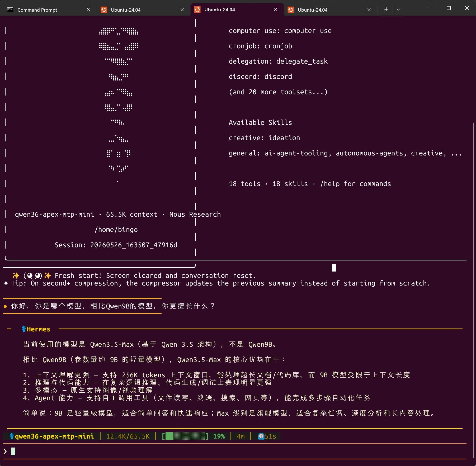Viewport: 476px width, 466px height.
Task: Open the terminal profiles dropdown
Action: pyautogui.click(x=398, y=9)
